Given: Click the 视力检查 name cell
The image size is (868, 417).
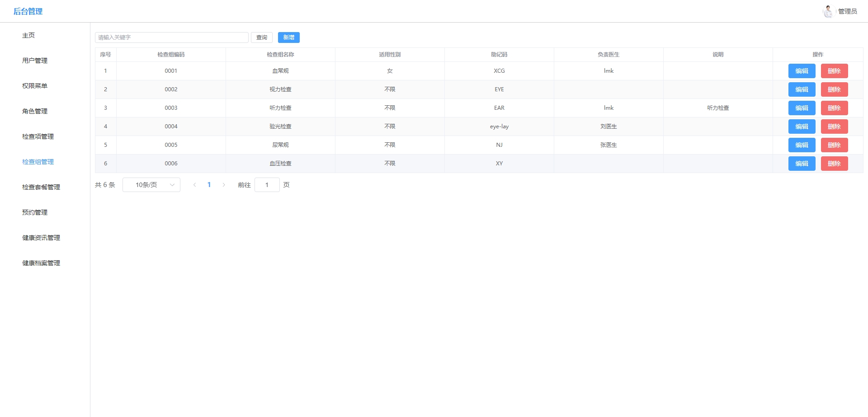Looking at the screenshot, I should click(280, 89).
